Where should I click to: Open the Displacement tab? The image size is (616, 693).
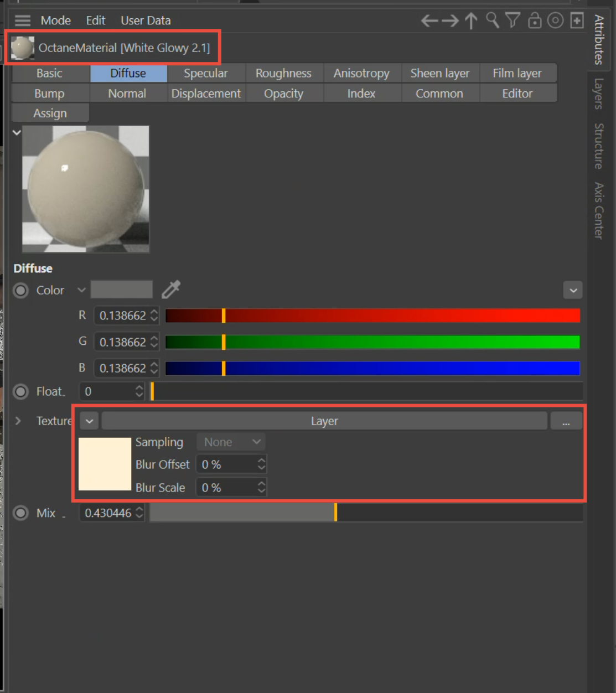(206, 94)
